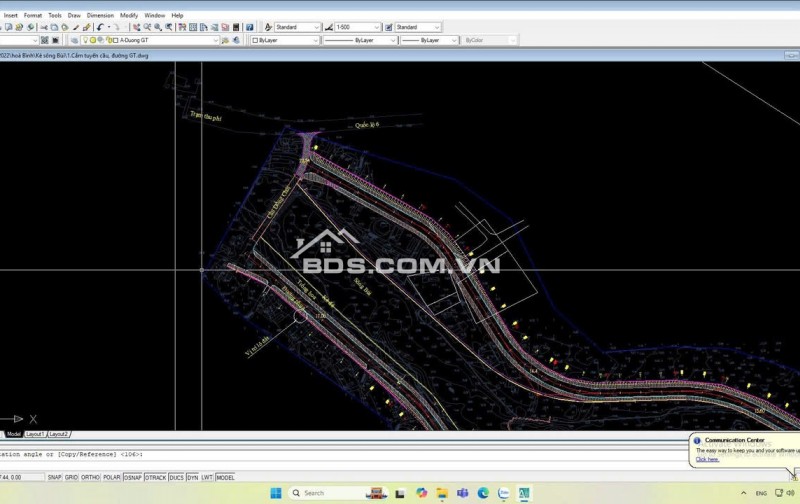Toggle POLAR tracking in status bar
The height and width of the screenshot is (504, 800).
point(111,477)
